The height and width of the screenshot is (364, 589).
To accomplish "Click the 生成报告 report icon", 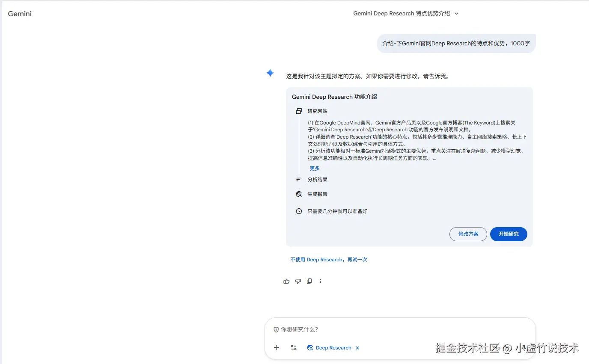I will (299, 194).
